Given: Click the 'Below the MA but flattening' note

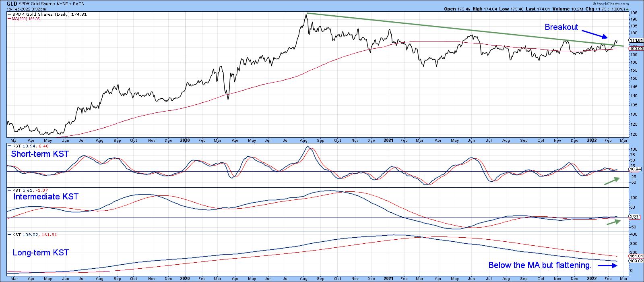Looking at the screenshot, I should [x=539, y=265].
